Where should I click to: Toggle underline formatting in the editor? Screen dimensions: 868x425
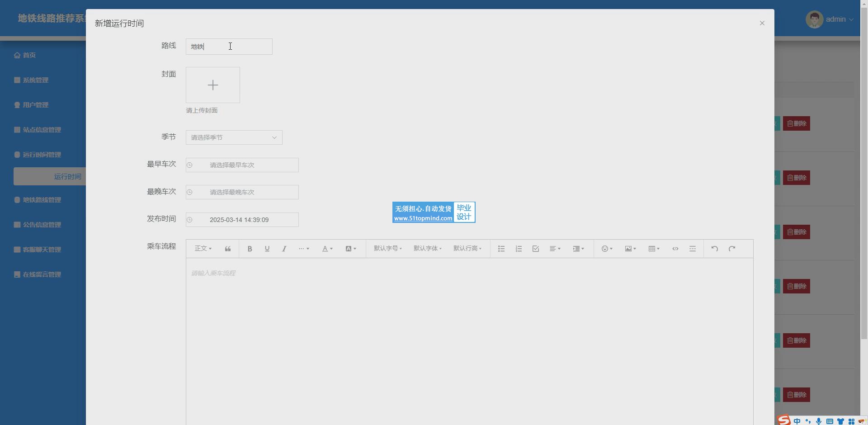[267, 249]
